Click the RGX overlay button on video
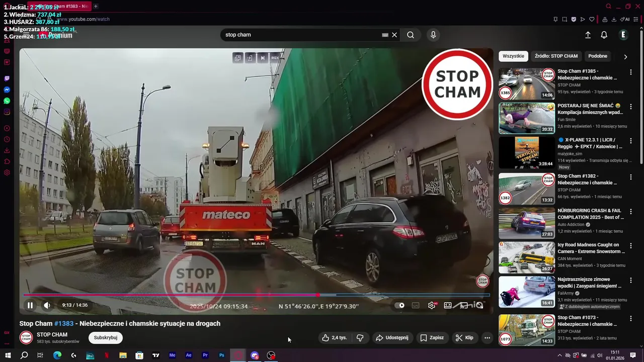This screenshot has height=362, width=644. (275, 58)
